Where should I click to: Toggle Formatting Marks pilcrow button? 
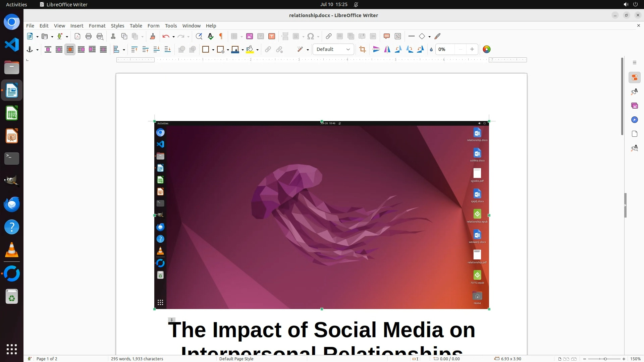coord(221,37)
